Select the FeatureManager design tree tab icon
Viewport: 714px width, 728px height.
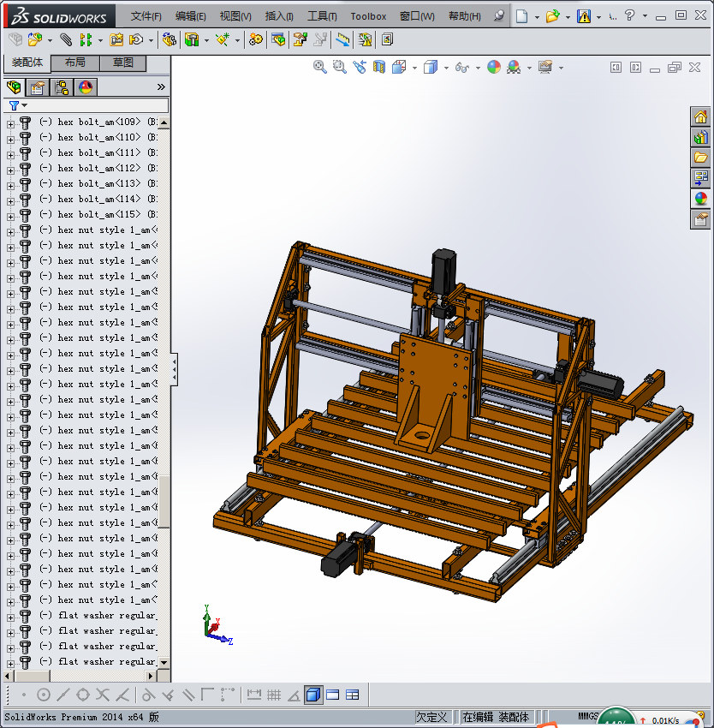pyautogui.click(x=14, y=87)
